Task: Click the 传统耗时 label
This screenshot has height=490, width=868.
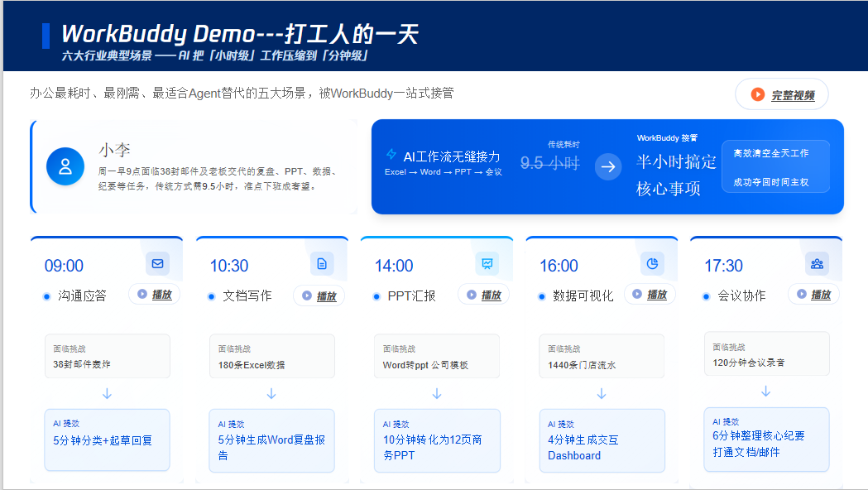Action: pyautogui.click(x=563, y=145)
